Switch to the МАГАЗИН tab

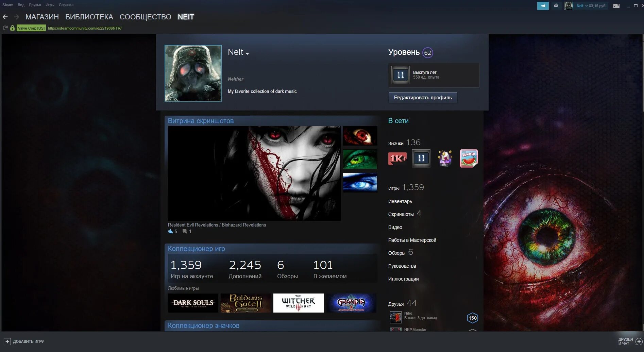coord(42,17)
